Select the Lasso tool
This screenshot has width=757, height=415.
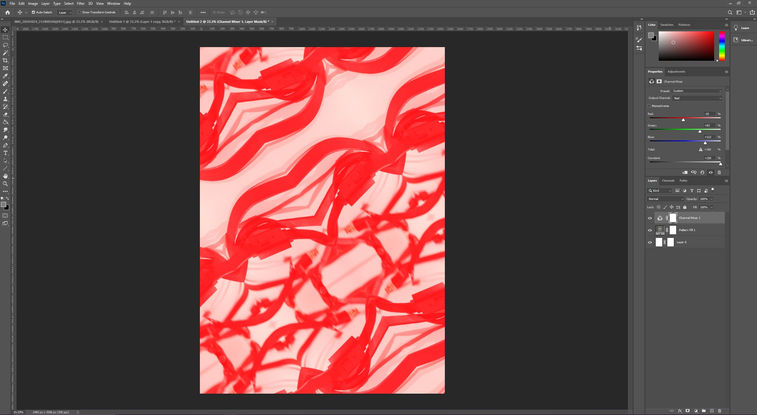5,45
